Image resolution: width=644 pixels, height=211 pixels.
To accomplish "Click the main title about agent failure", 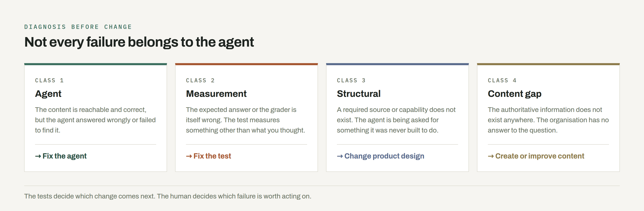I will click(139, 42).
